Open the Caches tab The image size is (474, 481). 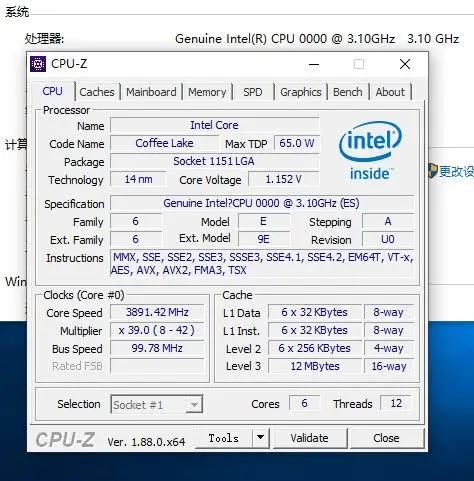(x=97, y=92)
